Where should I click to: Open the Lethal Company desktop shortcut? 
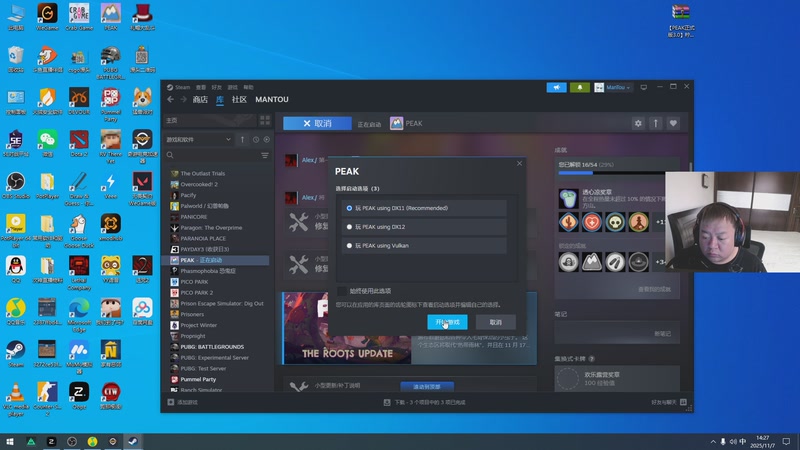[79, 273]
